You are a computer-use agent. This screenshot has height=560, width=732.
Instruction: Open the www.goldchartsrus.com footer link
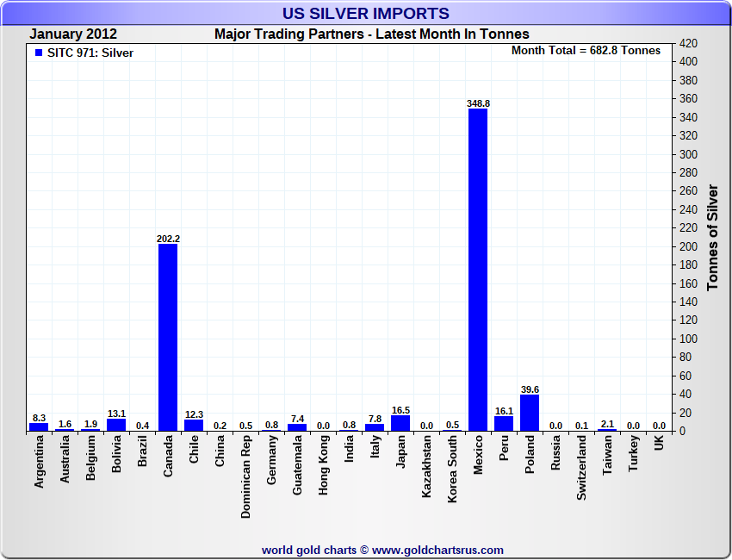pyautogui.click(x=438, y=550)
